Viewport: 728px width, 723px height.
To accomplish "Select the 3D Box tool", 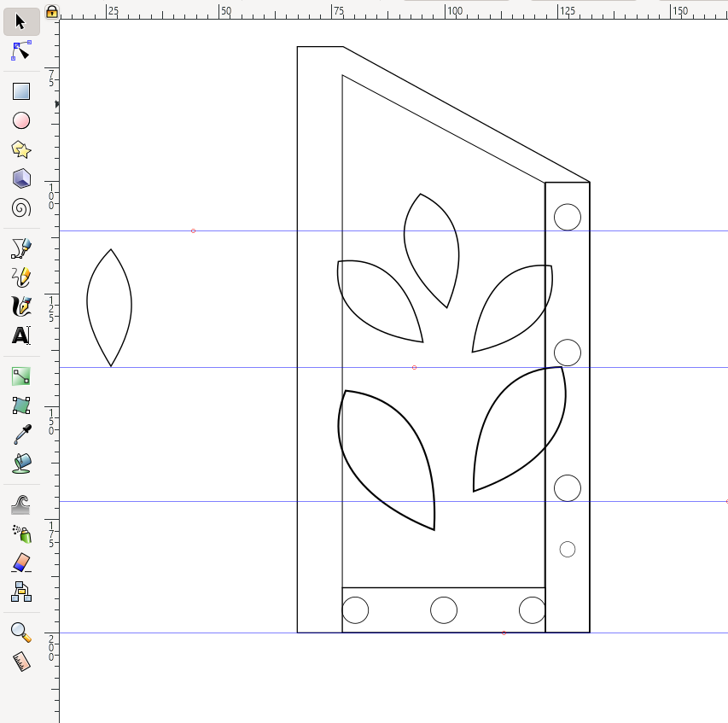I will 20,178.
